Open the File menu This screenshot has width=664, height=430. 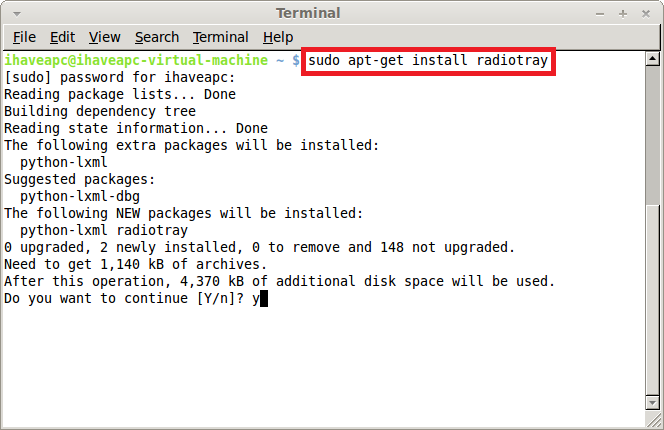point(24,37)
